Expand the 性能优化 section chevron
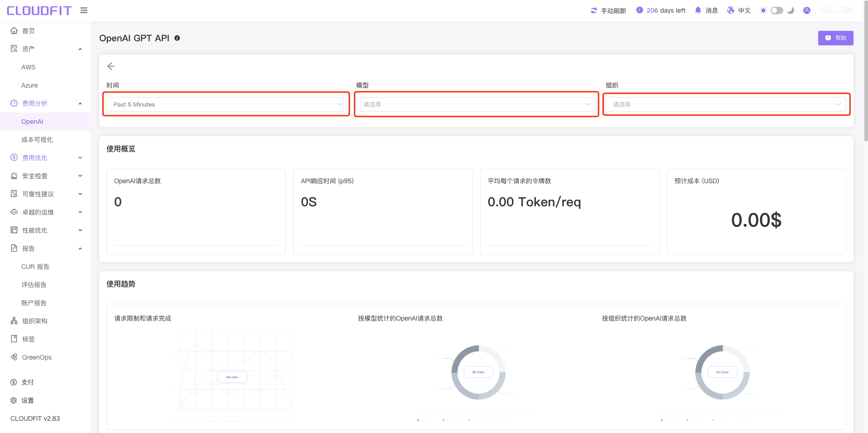 tap(80, 230)
